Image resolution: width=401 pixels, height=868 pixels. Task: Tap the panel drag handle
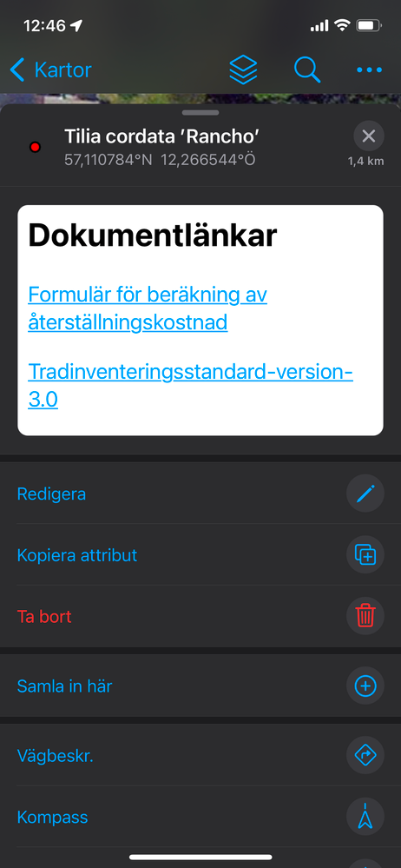[200, 113]
